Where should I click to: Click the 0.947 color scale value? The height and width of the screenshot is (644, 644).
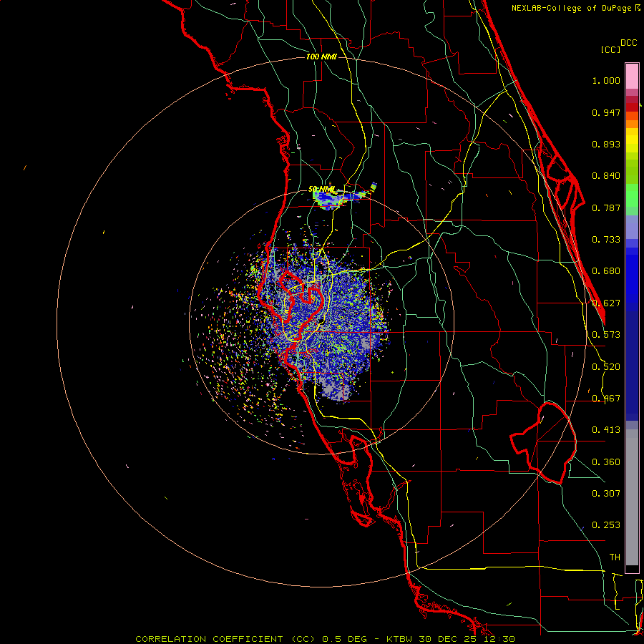(606, 112)
